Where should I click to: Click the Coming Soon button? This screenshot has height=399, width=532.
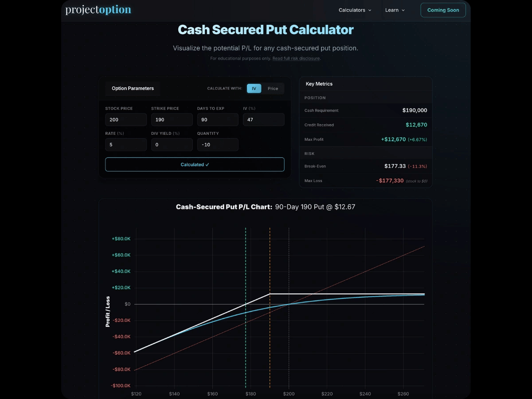tap(443, 10)
